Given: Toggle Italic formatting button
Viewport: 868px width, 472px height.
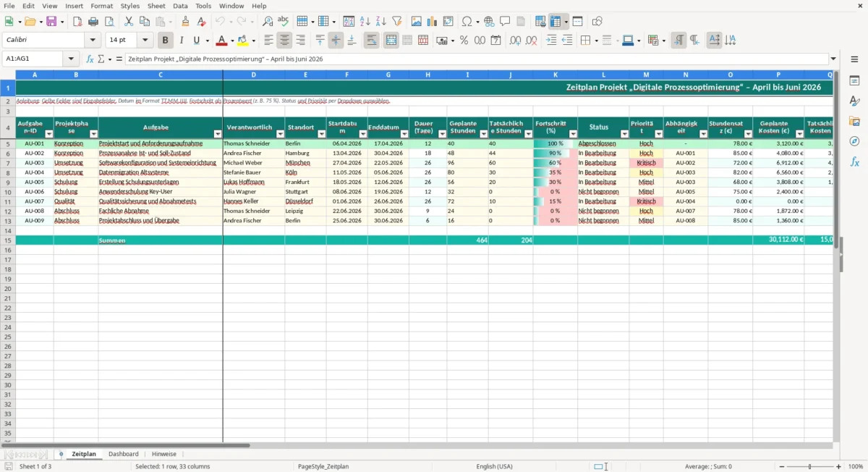Looking at the screenshot, I should tap(182, 41).
